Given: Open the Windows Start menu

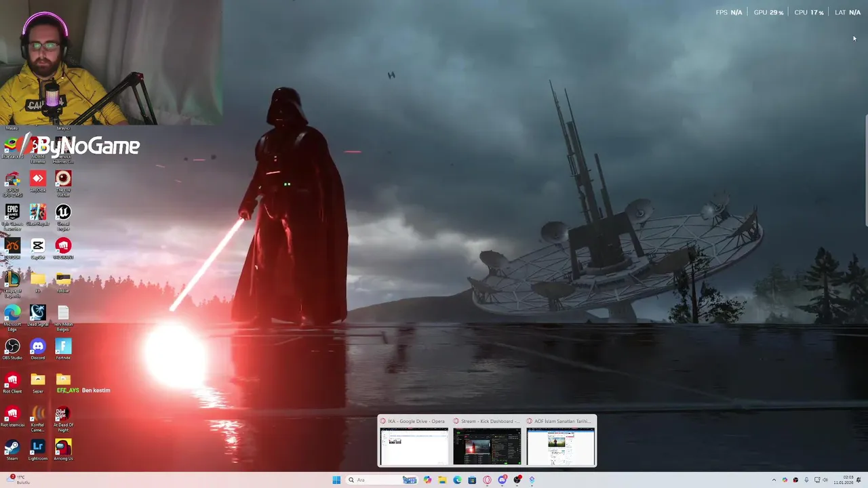Looking at the screenshot, I should click(336, 480).
